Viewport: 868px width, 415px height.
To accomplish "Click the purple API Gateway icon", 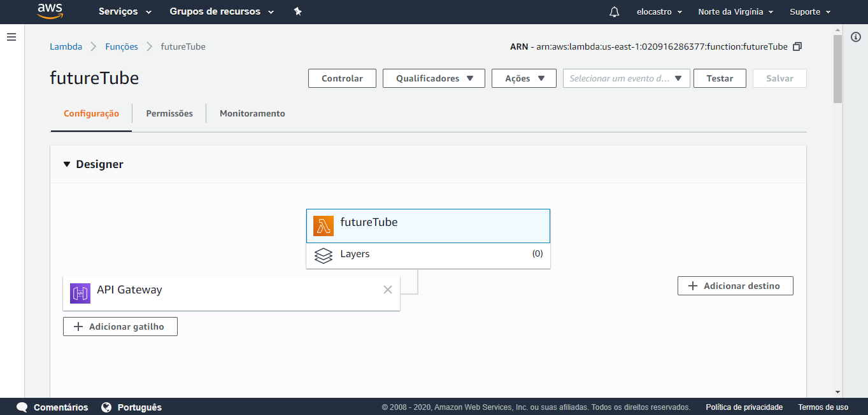I will (80, 293).
